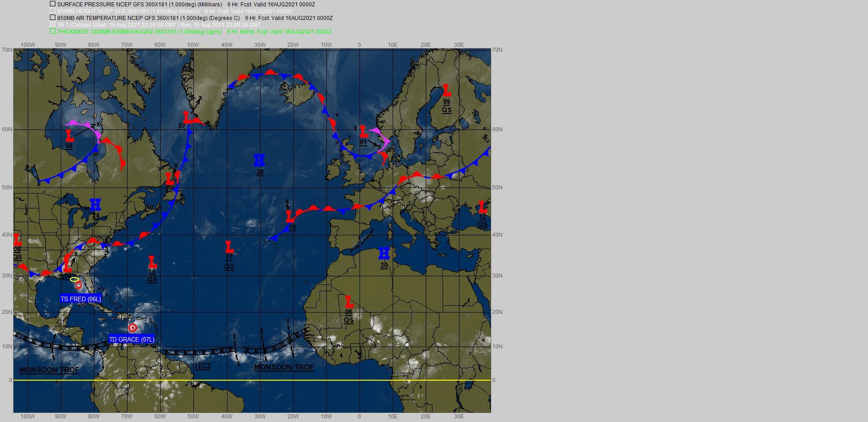Click the Surface Pressure NCEP GFS legend text
This screenshot has height=422, width=868.
coord(139,4)
